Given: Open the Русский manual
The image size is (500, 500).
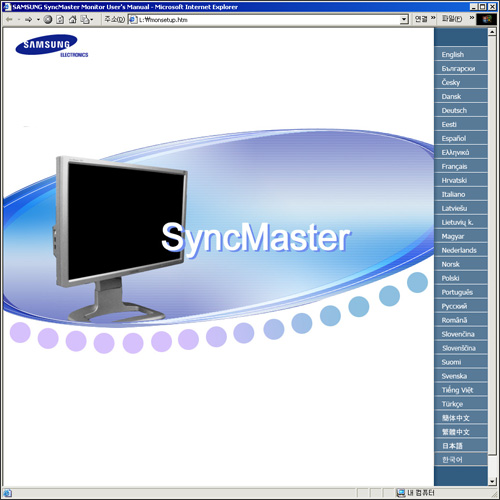Looking at the screenshot, I should point(461,306).
